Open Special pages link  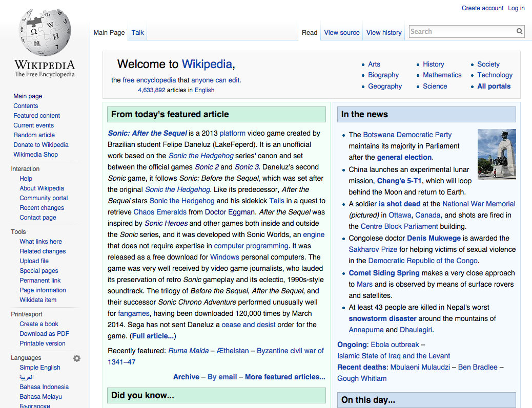(38, 271)
